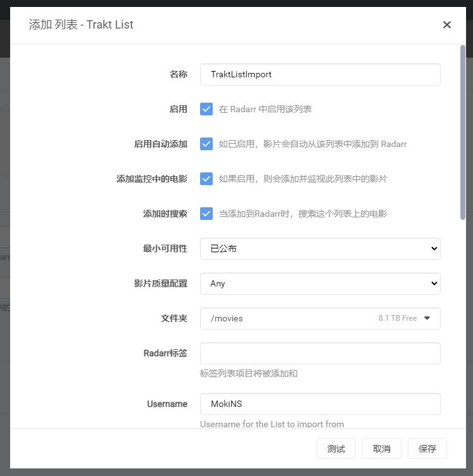Screen dimensions: 473x476
Task: Click the hint 标签列表项目将被添加和
Action: point(249,373)
